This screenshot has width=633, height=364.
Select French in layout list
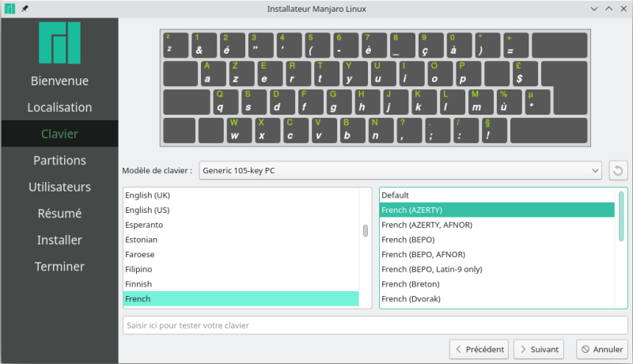[241, 298]
